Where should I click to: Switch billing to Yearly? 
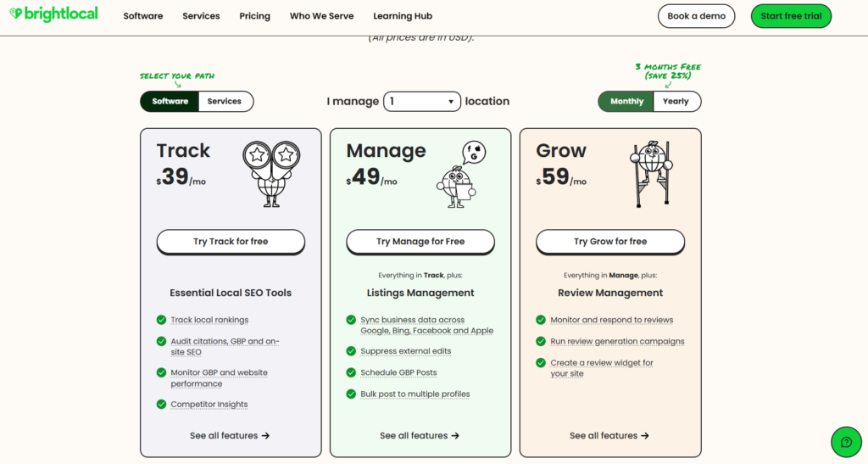coord(676,101)
